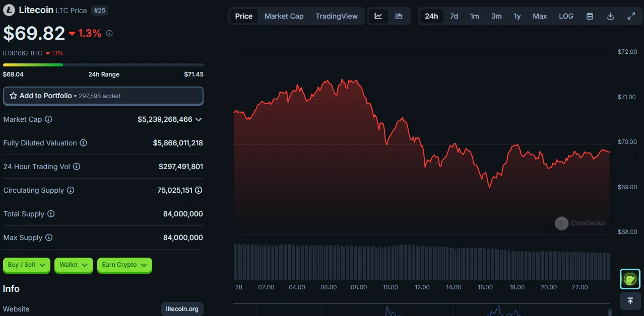The height and width of the screenshot is (316, 644).
Task: Select the Market Cap chart tab
Action: click(x=284, y=16)
